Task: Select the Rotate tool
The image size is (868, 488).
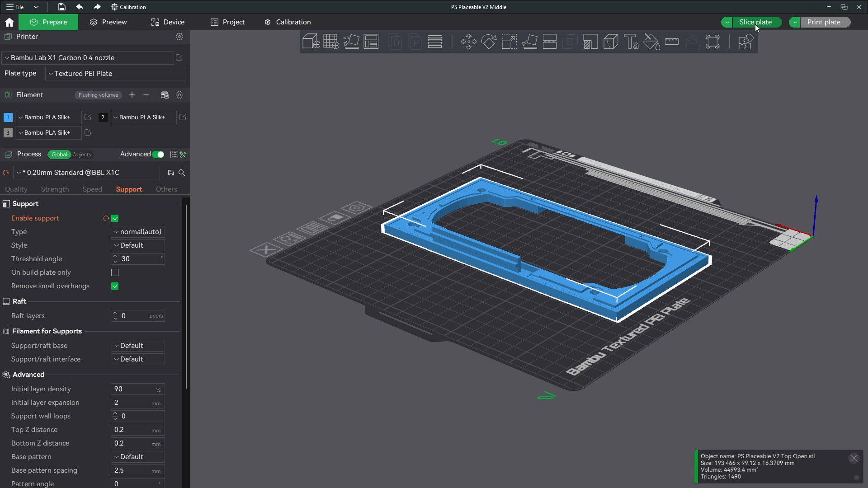Action: [489, 42]
